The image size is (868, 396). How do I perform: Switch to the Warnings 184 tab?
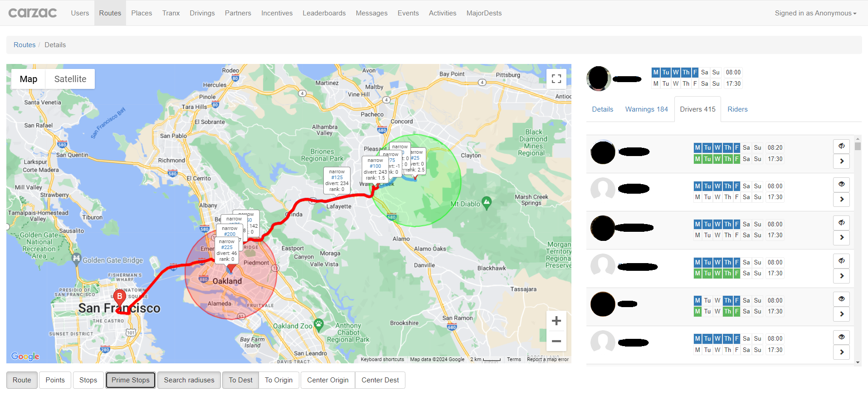click(x=646, y=109)
